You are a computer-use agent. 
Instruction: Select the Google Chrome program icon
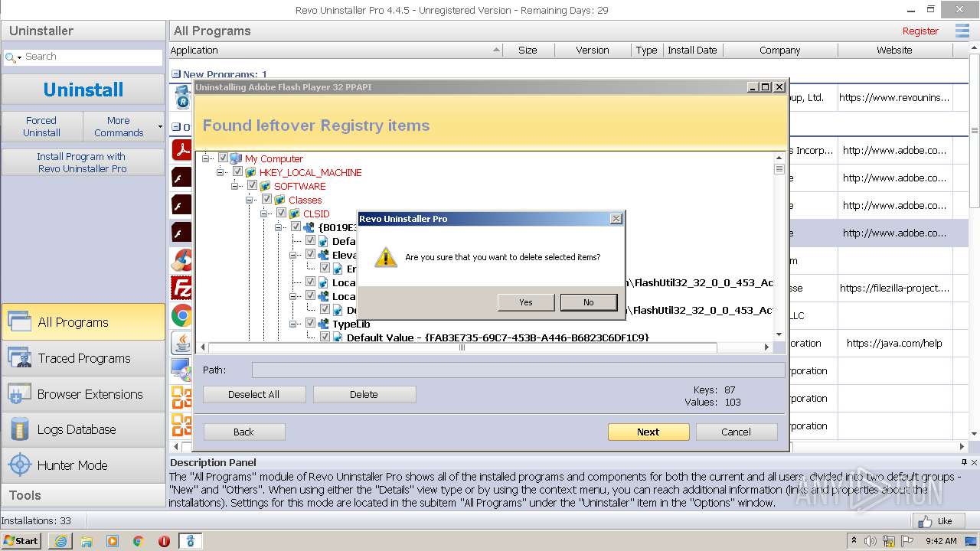(x=181, y=315)
